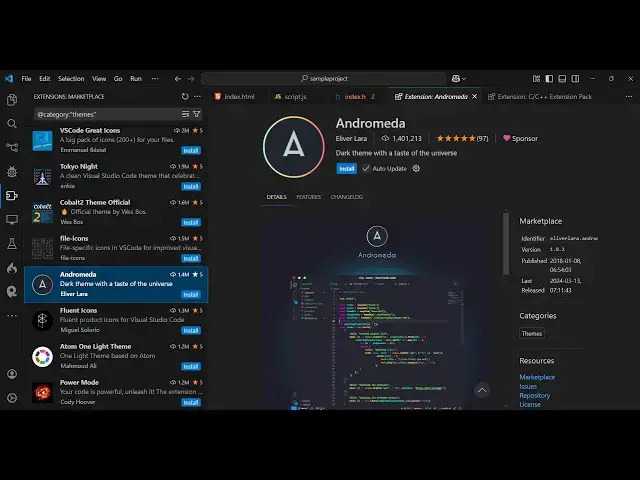Screen dimensions: 640x480
Task: Expand Copilot dropdown arrow in title bar
Action: (x=464, y=79)
